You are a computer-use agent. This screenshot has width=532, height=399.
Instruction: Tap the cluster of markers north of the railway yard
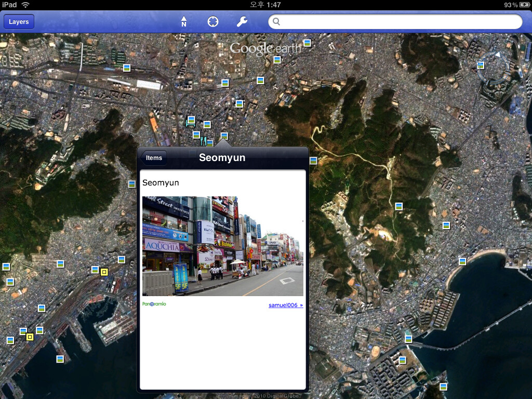pyautogui.click(x=126, y=68)
